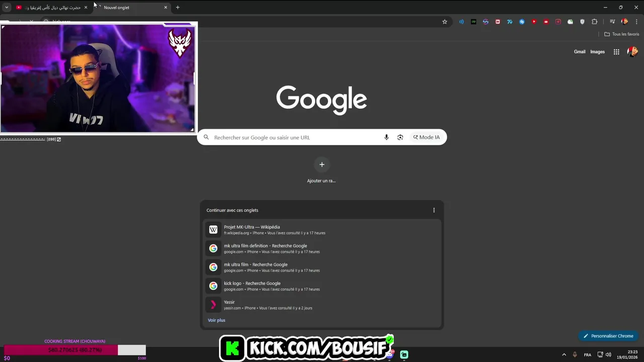Viewport: 644px width, 362px height.
Task: Open the Chrome three-dot menu
Action: coord(636,22)
